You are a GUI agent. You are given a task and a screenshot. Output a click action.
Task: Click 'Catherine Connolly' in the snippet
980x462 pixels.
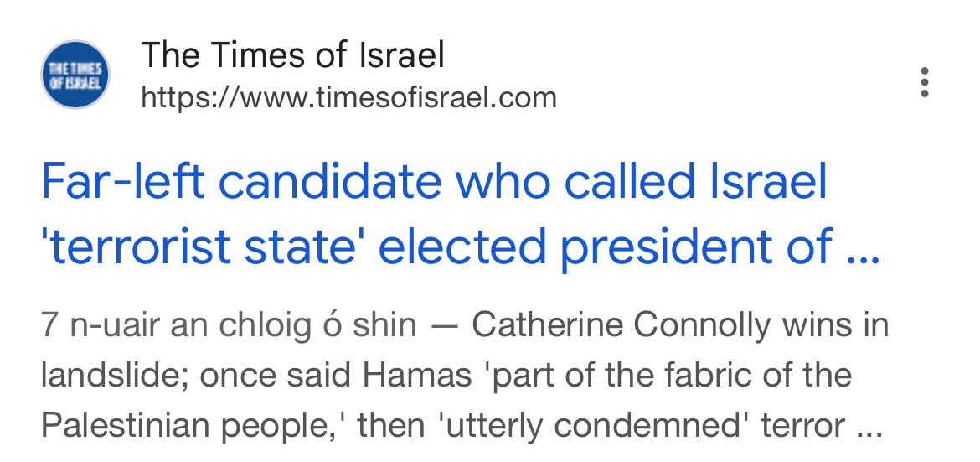tap(623, 325)
